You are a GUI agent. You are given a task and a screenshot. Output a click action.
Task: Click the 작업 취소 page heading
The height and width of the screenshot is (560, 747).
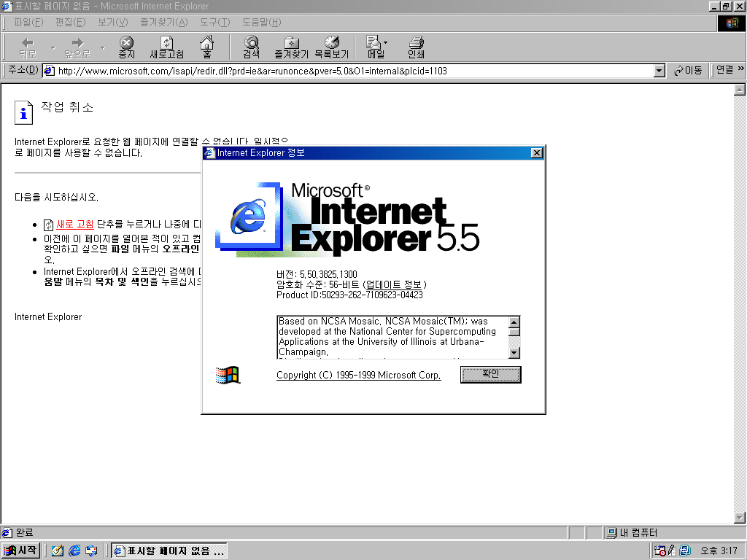point(67,107)
